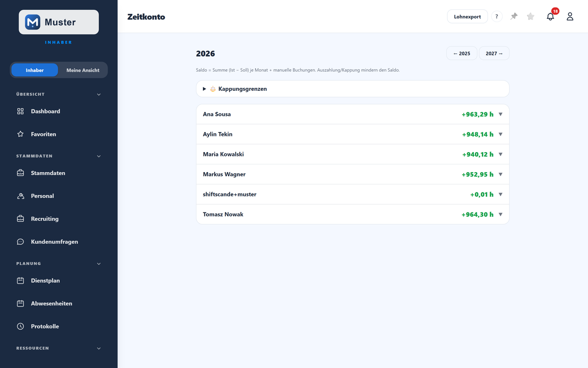
Task: Open the user profile icon
Action: pyautogui.click(x=570, y=17)
